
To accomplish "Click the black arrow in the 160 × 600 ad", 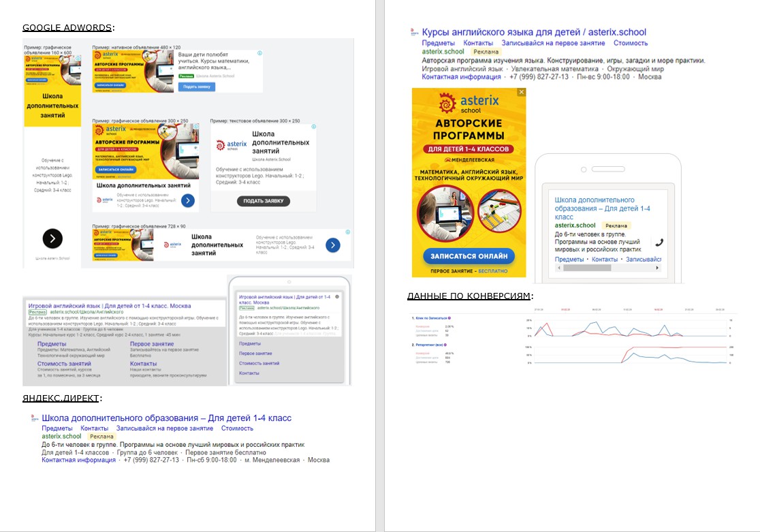I will [x=52, y=238].
